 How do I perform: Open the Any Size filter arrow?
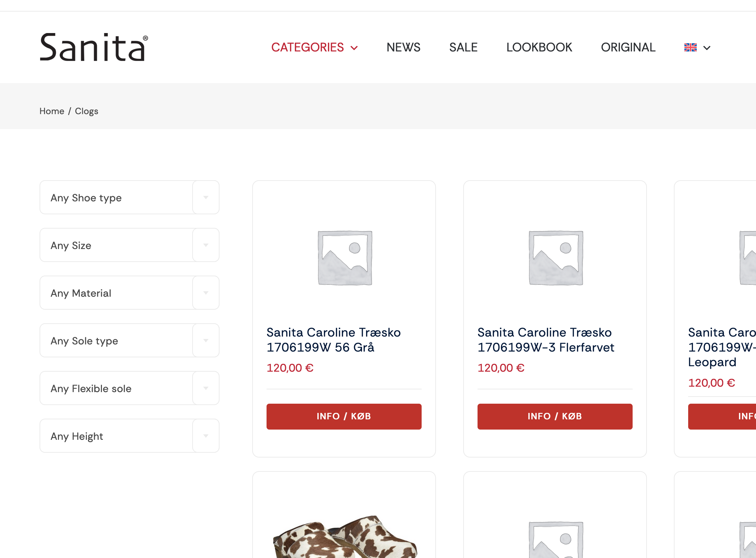coord(206,245)
